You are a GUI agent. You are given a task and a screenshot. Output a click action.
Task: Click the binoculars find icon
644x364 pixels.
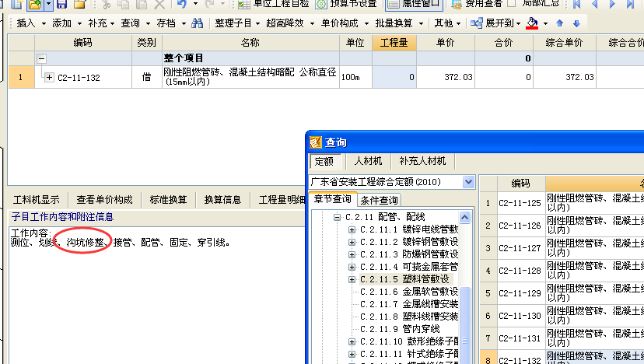pyautogui.click(x=197, y=23)
